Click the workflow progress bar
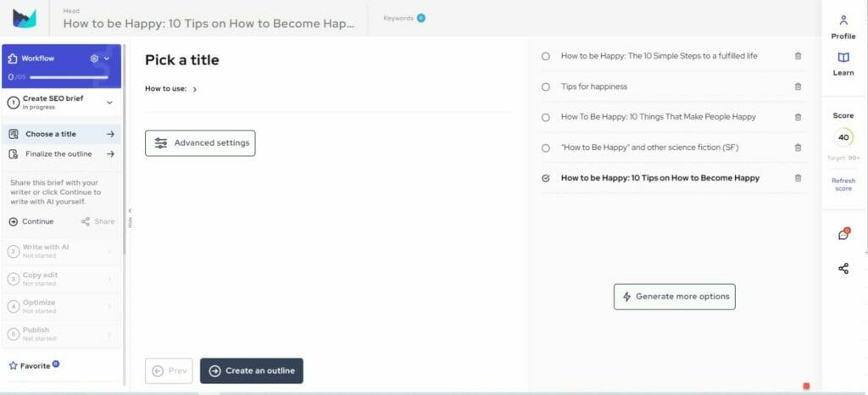 coord(69,77)
